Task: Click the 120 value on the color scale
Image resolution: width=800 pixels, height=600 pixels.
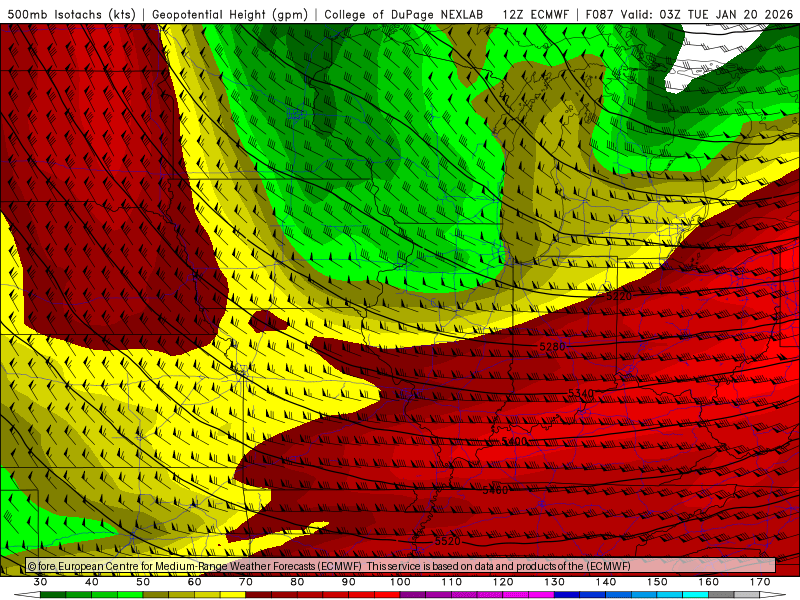Action: click(x=503, y=582)
